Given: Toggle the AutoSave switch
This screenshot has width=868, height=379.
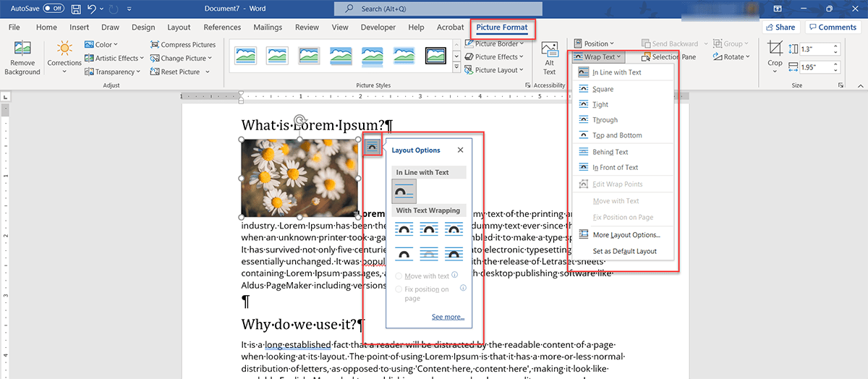Looking at the screenshot, I should tap(54, 8).
